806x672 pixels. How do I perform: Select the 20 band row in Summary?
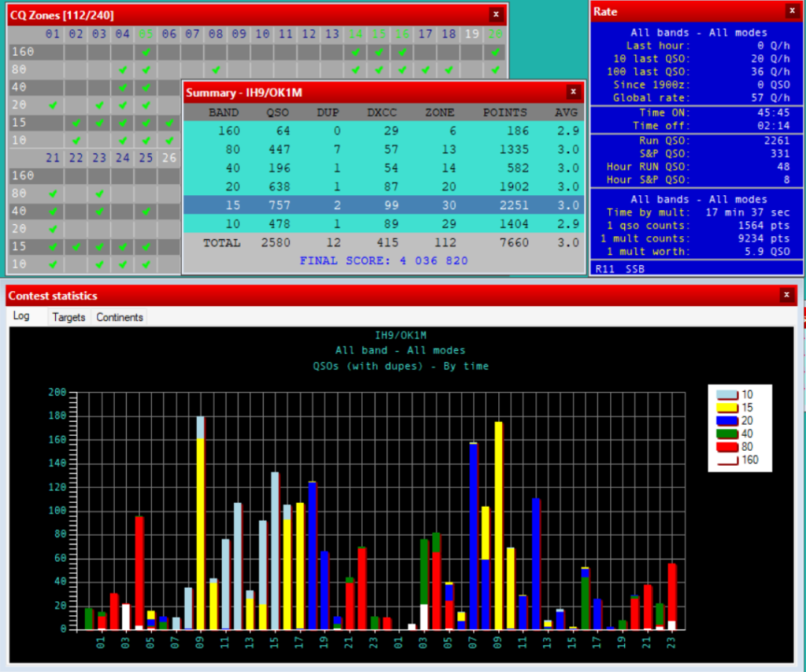pyautogui.click(x=384, y=186)
